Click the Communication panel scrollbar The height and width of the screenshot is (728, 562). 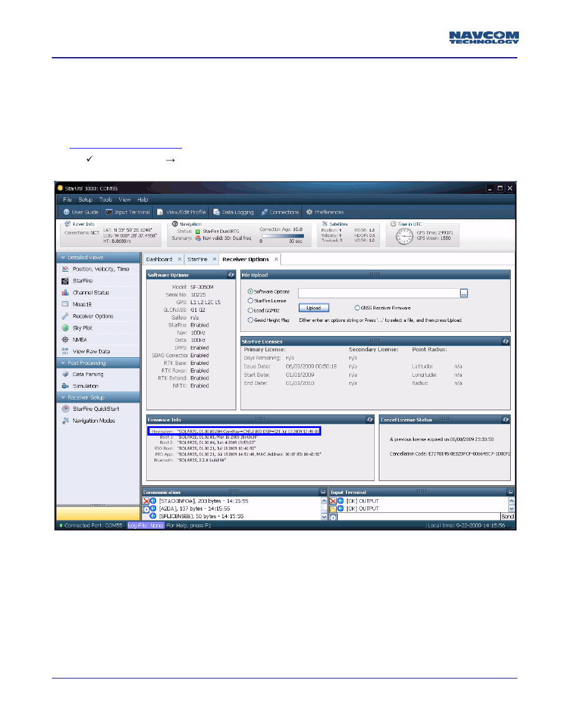324,509
